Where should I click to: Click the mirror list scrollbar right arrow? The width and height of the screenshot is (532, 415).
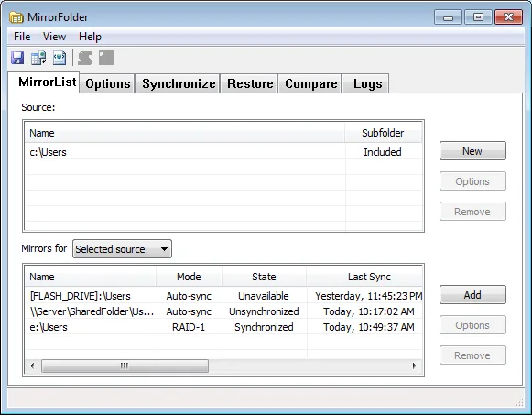tap(414, 366)
